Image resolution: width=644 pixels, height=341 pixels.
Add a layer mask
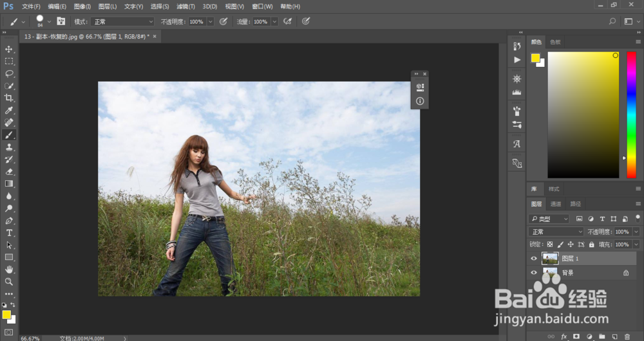(x=576, y=336)
